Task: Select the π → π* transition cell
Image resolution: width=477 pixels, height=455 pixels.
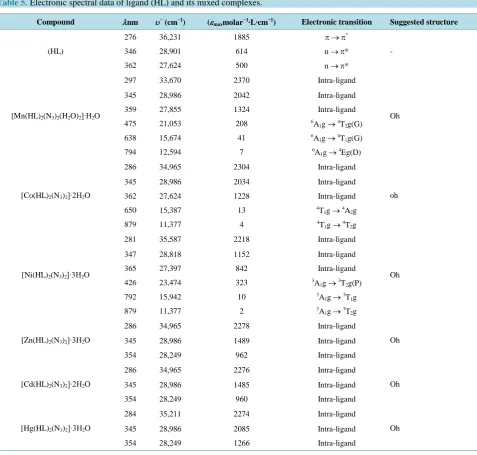Action: (x=337, y=37)
